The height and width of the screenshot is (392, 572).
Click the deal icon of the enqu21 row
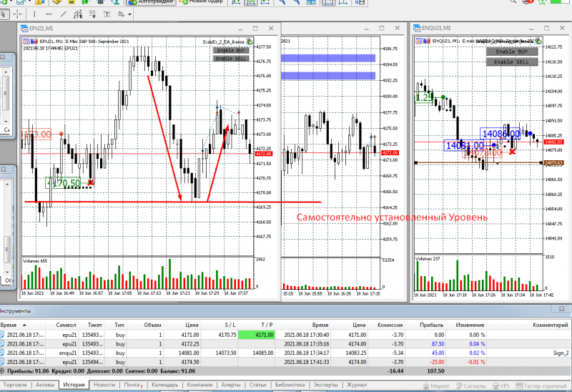click(2, 353)
